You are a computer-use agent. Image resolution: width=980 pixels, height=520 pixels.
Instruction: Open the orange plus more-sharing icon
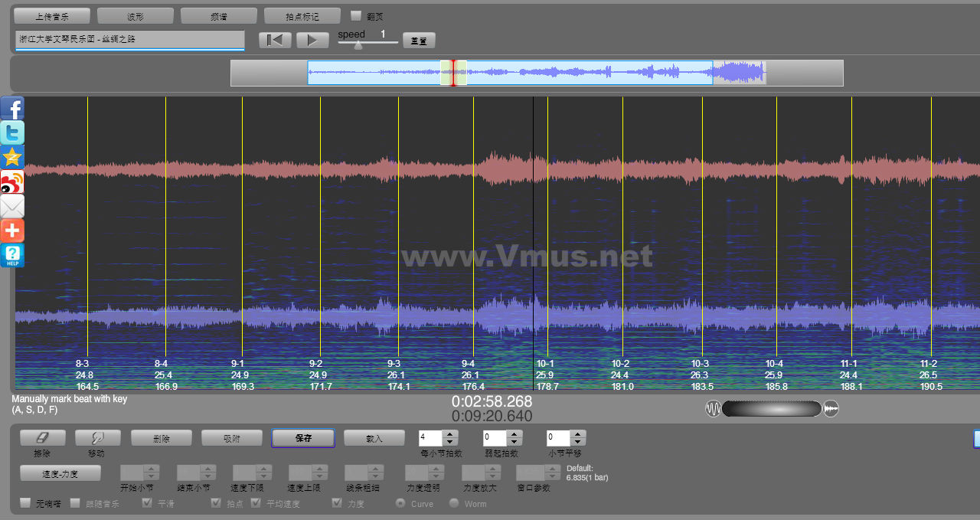click(12, 231)
